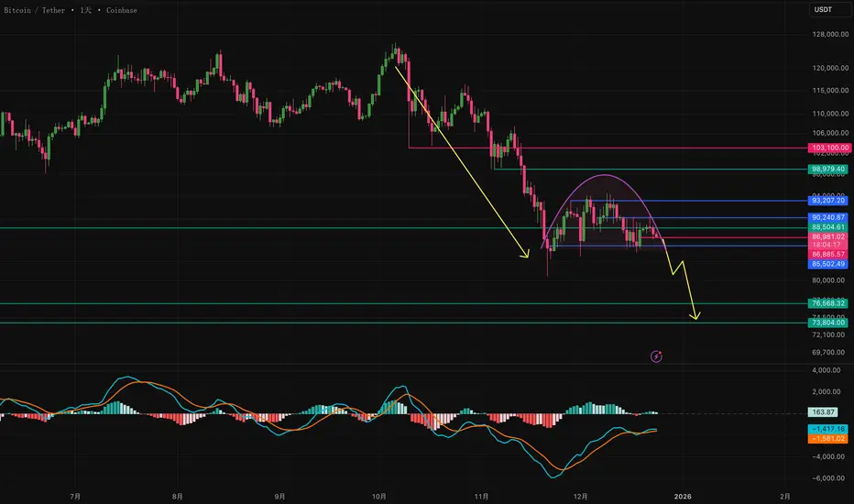This screenshot has height=504, width=854.
Task: Select the purple arc drawing's peak
Action: pos(605,175)
